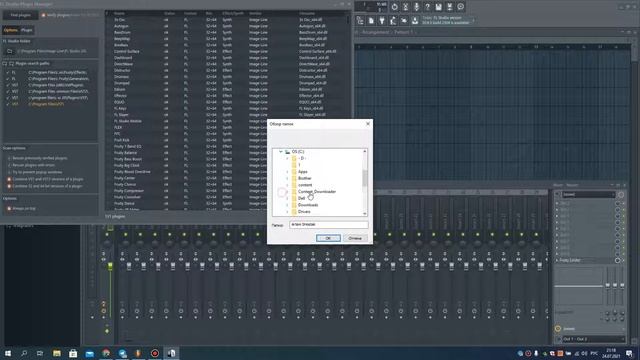
Task: Click the circular arrow icon in FL toolbar
Action: point(394,7)
